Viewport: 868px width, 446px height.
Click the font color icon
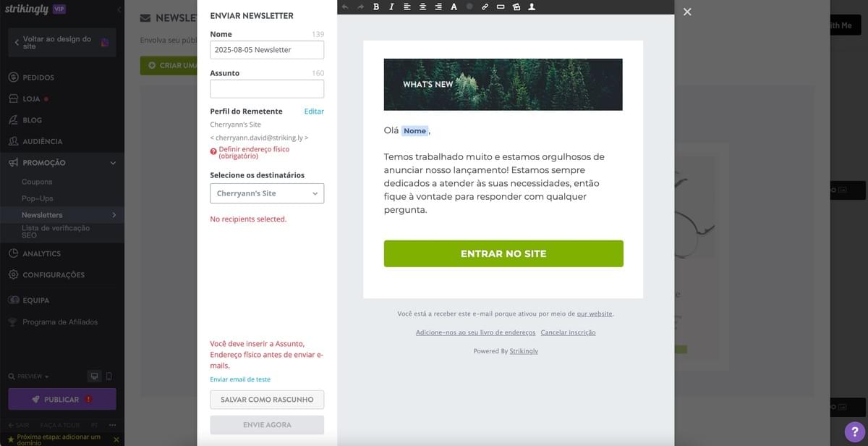[x=454, y=7]
